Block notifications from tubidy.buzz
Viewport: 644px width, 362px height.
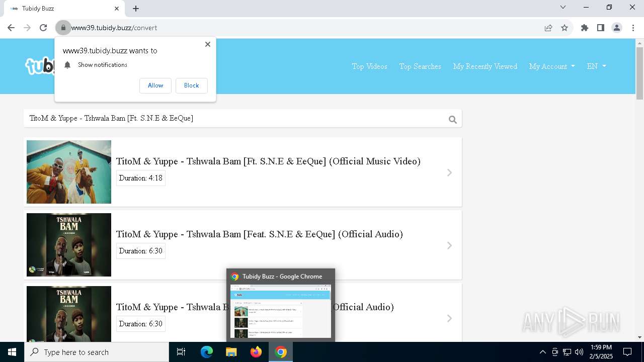pyautogui.click(x=191, y=85)
